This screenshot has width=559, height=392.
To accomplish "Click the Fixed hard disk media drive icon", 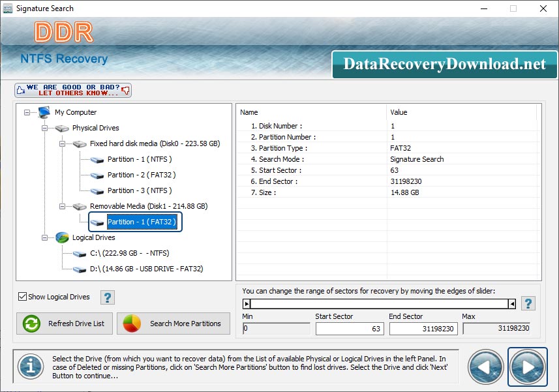I will coord(80,144).
